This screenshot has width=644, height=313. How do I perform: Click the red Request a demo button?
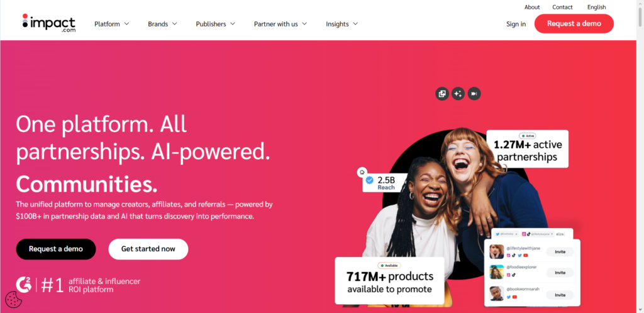tap(574, 23)
